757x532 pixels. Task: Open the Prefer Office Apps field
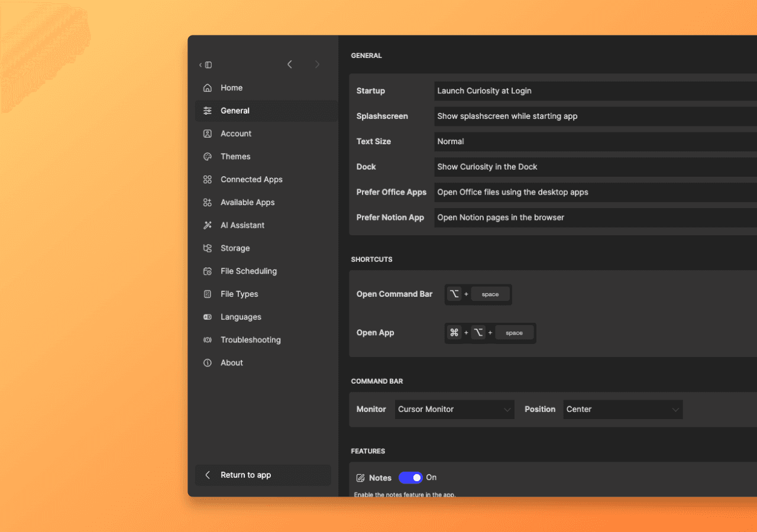tap(596, 192)
